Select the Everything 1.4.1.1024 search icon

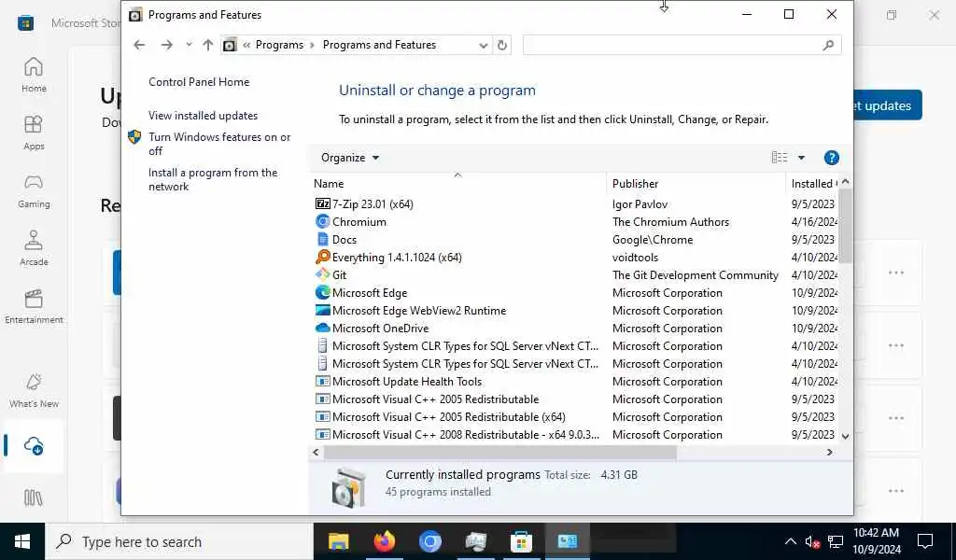coord(322,258)
